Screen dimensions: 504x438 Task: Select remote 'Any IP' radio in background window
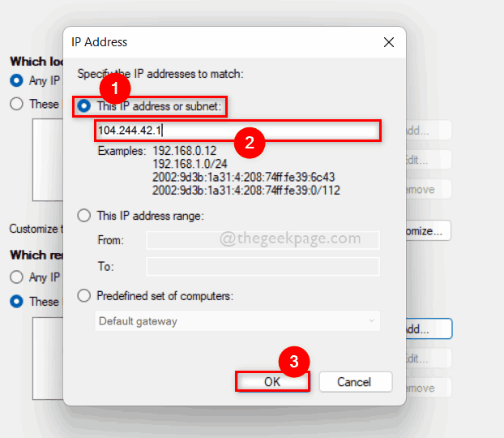(x=16, y=277)
